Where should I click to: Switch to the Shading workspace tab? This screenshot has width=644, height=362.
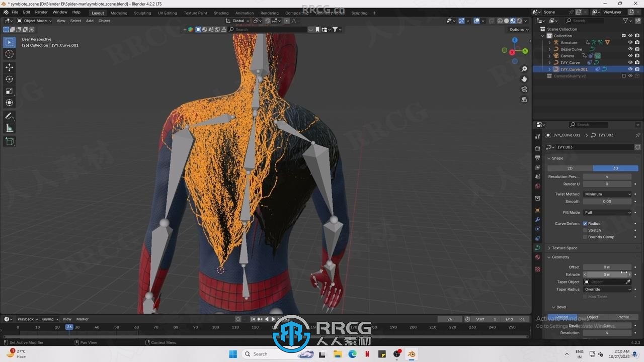tap(221, 13)
